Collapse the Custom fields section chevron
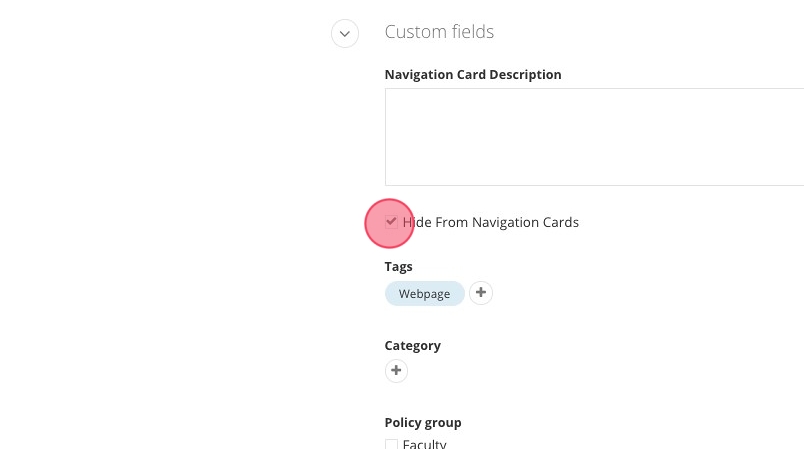This screenshot has width=804, height=449. (345, 34)
